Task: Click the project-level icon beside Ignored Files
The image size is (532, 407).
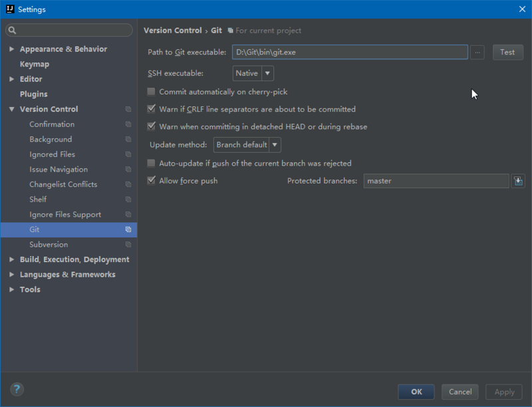Action: [x=128, y=154]
